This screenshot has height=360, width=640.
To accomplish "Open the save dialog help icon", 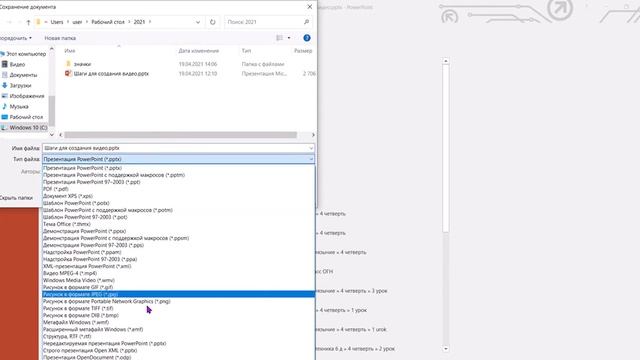I will tap(307, 38).
